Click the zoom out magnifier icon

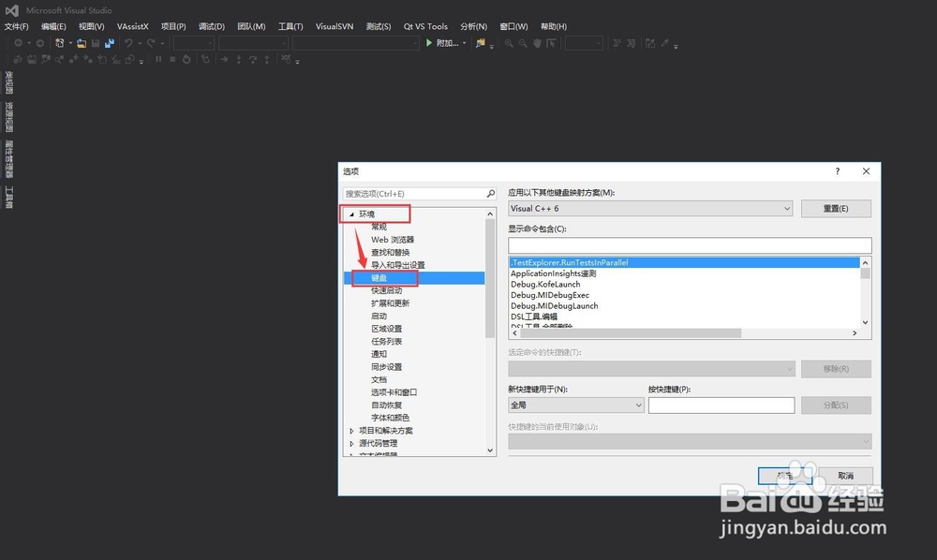[x=523, y=43]
